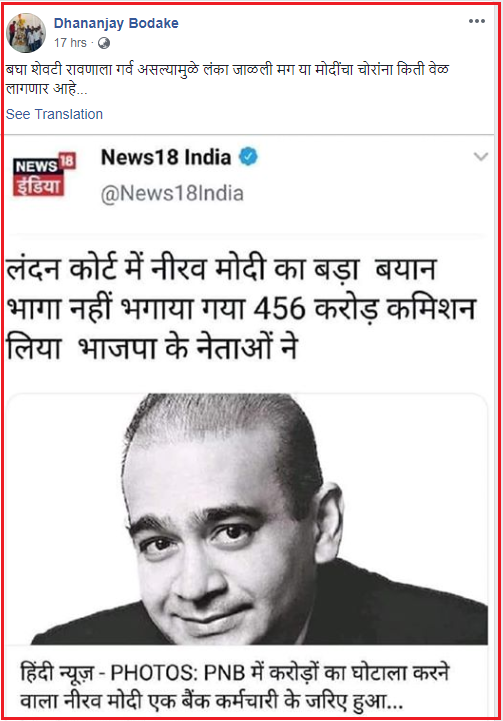Click the 17 hrs timestamp
Screen dimensions: 503x721
(70, 43)
